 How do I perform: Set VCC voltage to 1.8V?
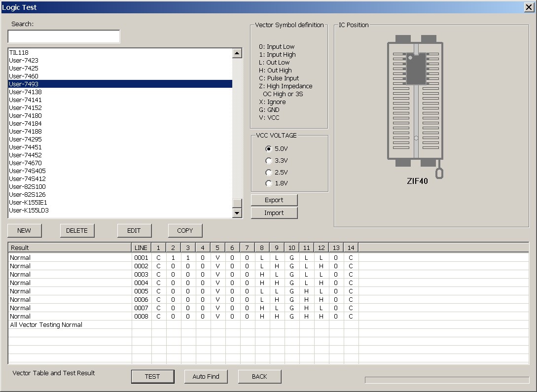click(269, 183)
